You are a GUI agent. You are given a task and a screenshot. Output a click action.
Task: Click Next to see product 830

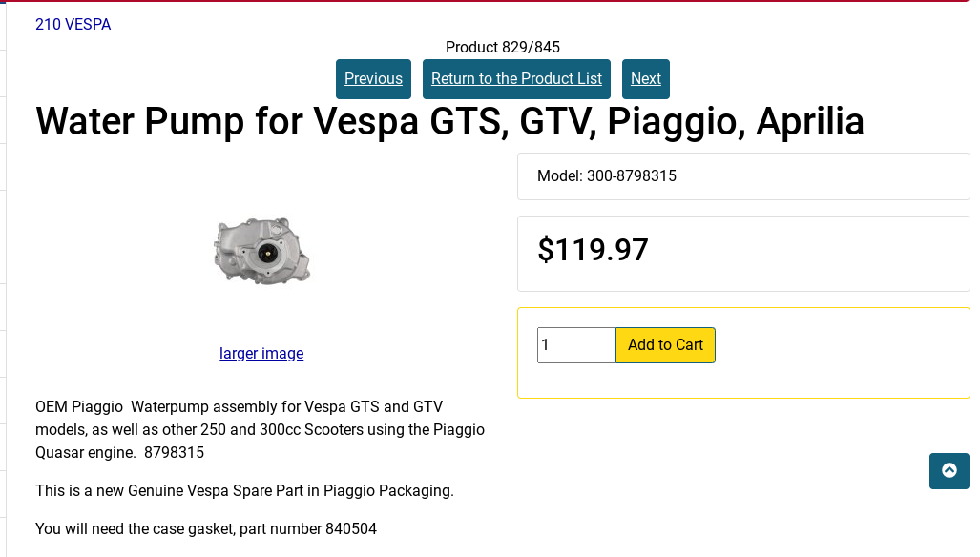(x=645, y=78)
